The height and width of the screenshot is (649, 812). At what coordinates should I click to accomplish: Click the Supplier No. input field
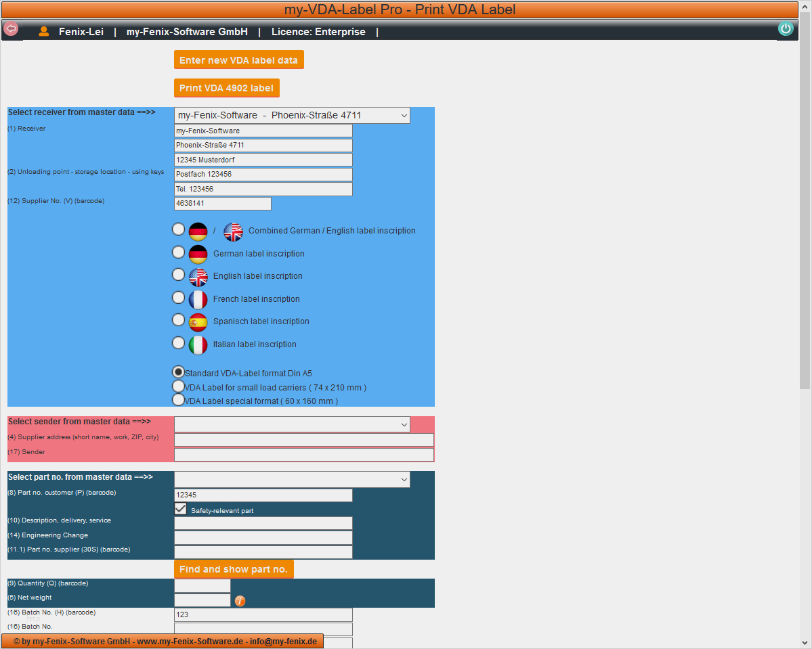point(223,204)
